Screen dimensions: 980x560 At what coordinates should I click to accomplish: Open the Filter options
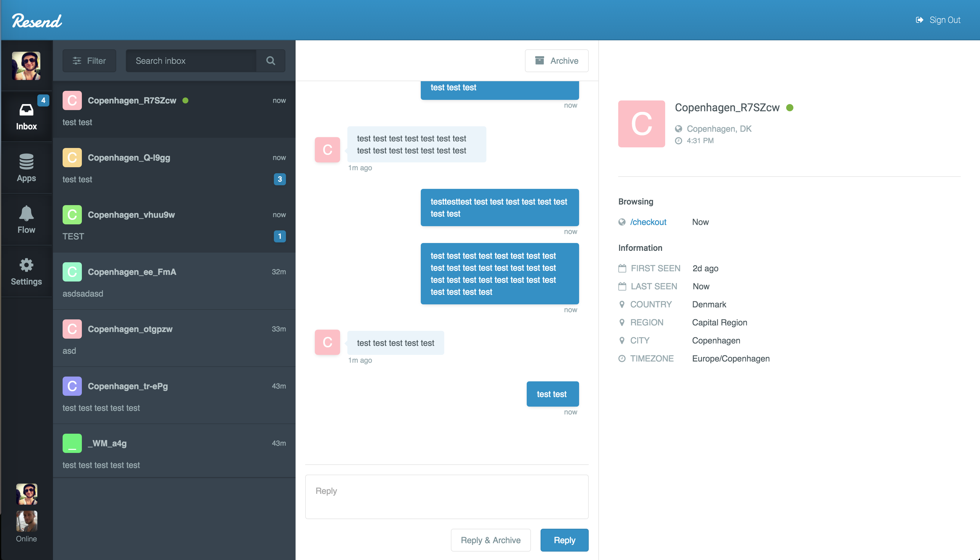tap(89, 61)
